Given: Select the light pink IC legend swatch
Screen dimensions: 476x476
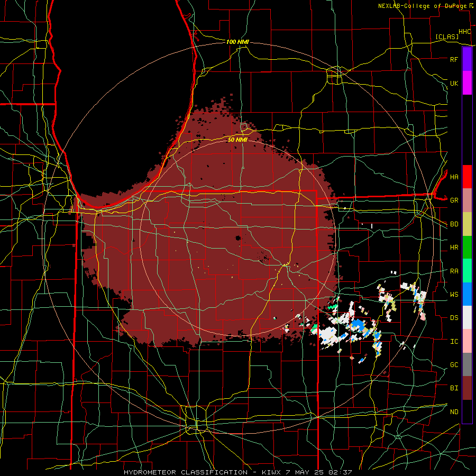Looking at the screenshot, I should coord(467,341).
